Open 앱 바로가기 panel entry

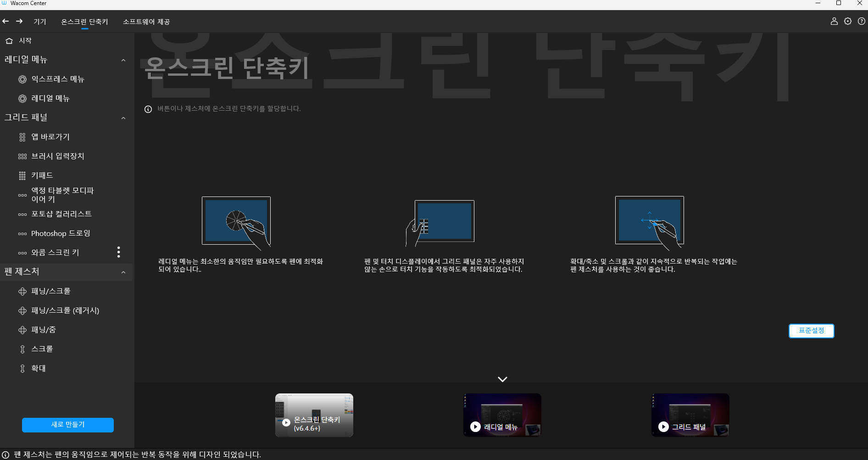click(50, 137)
